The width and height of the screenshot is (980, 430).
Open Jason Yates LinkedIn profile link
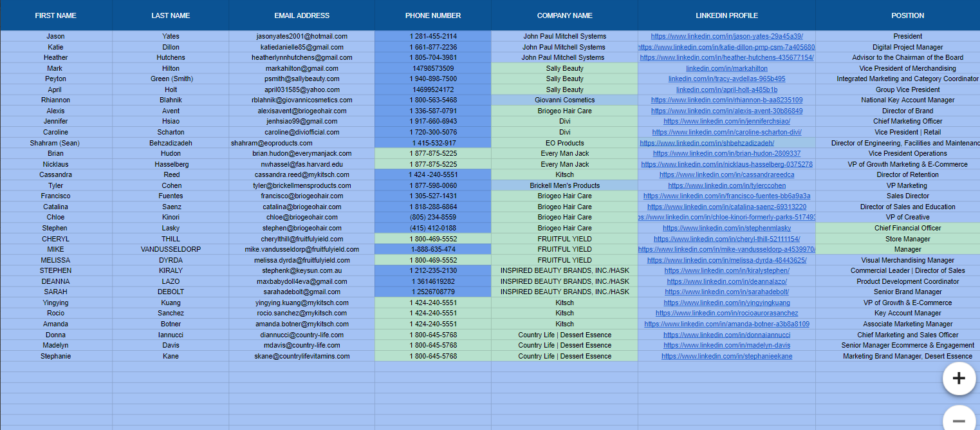727,37
